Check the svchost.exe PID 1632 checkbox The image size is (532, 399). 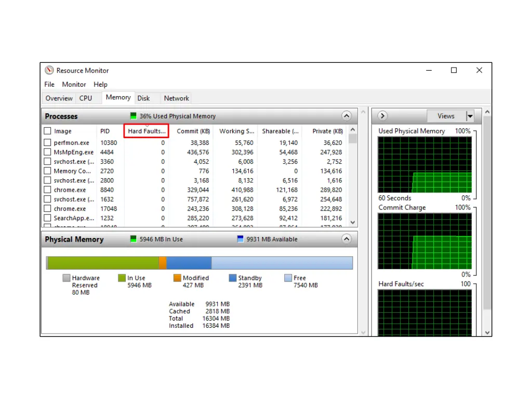[47, 199]
